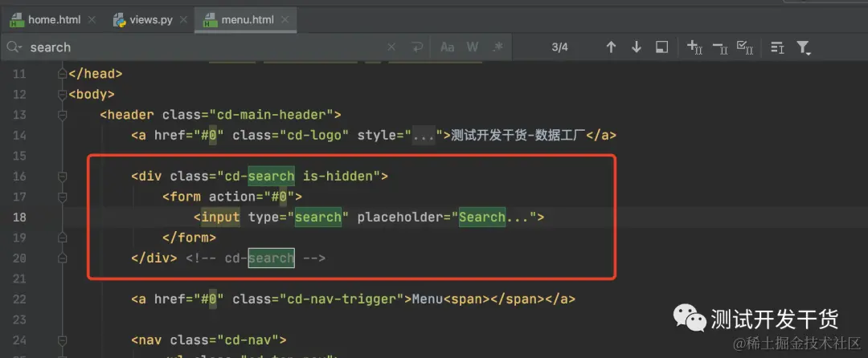
Task: Click the Menu link text on line 22
Action: [x=428, y=299]
